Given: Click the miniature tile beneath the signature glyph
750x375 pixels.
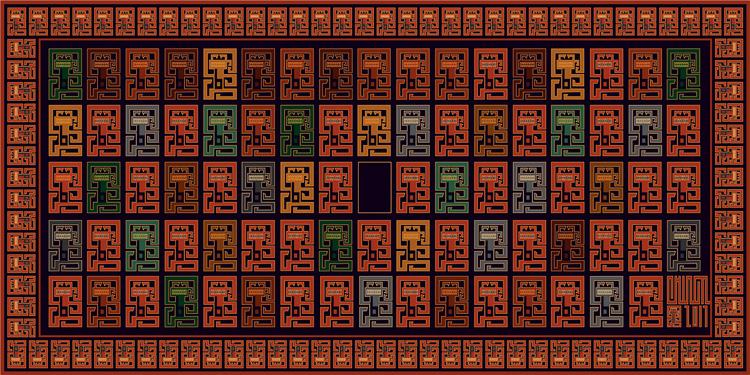Looking at the screenshot, I should (673, 317).
